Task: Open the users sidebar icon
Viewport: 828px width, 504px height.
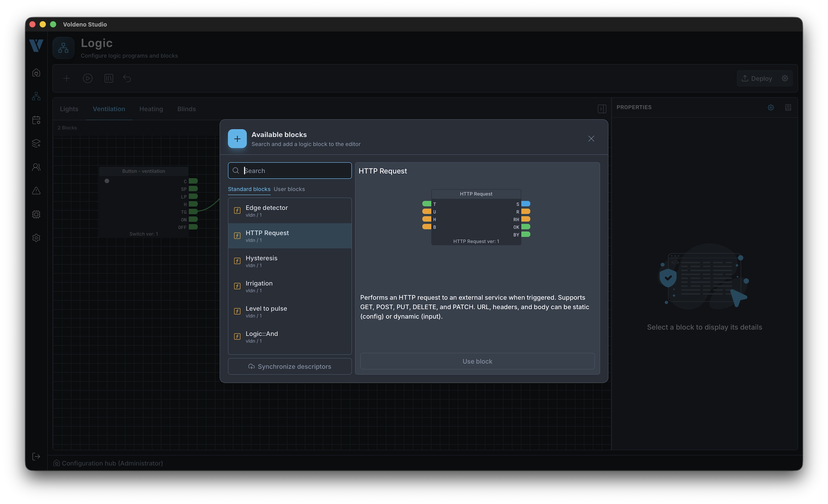Action: pos(36,167)
